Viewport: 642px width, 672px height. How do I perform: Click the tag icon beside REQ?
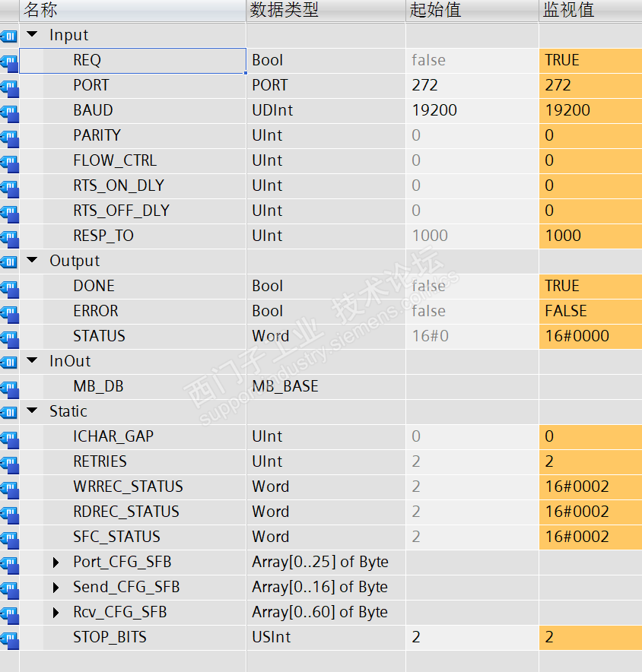pyautogui.click(x=10, y=62)
